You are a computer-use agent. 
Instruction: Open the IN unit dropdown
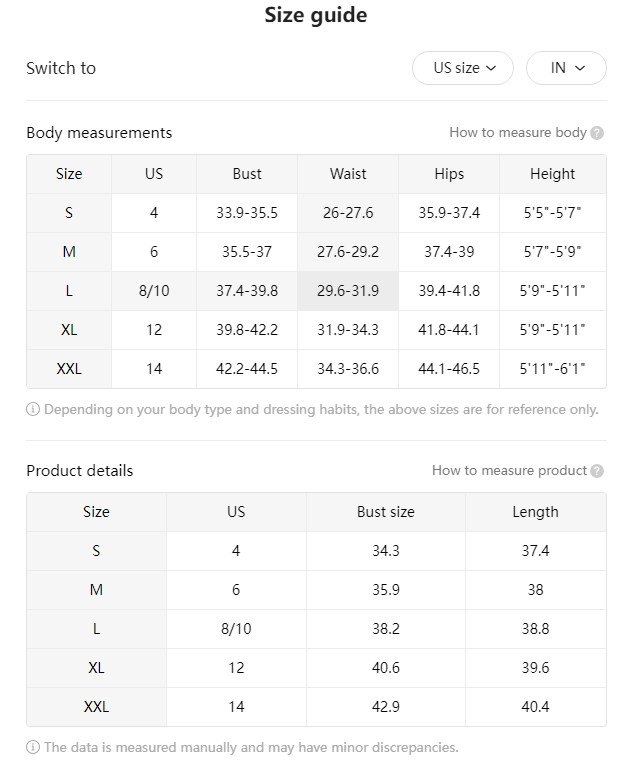point(566,68)
